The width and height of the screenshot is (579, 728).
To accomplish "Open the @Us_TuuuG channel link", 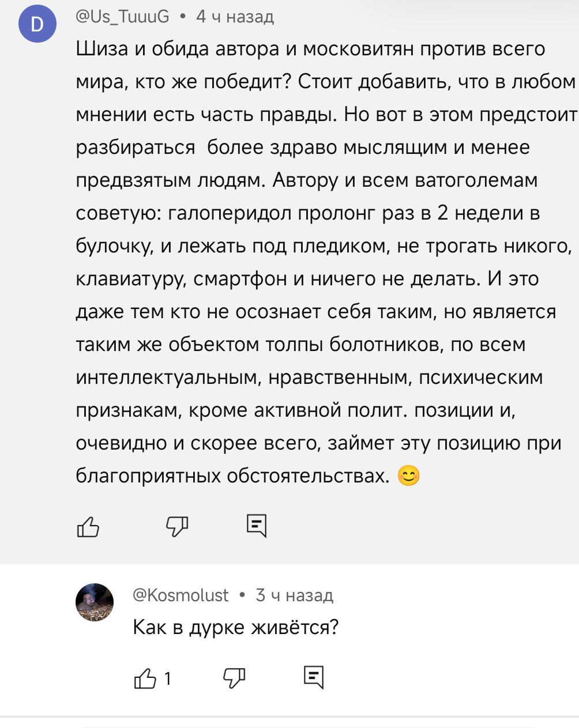I will (123, 17).
